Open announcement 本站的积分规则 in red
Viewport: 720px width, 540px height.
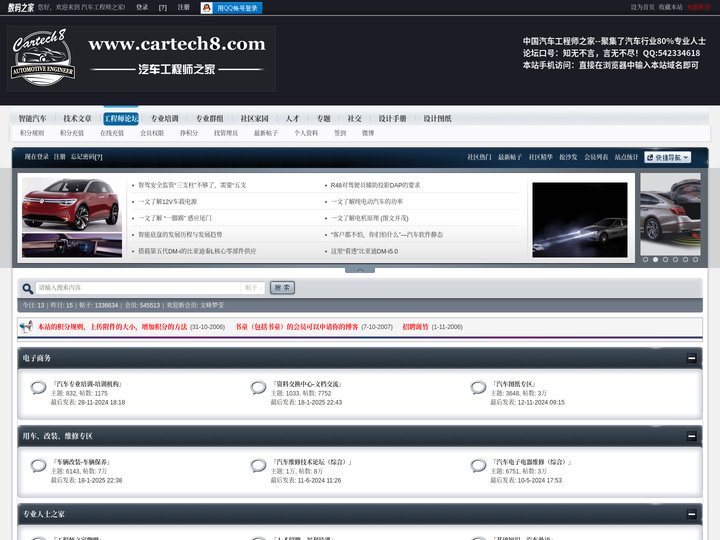pyautogui.click(x=112, y=327)
